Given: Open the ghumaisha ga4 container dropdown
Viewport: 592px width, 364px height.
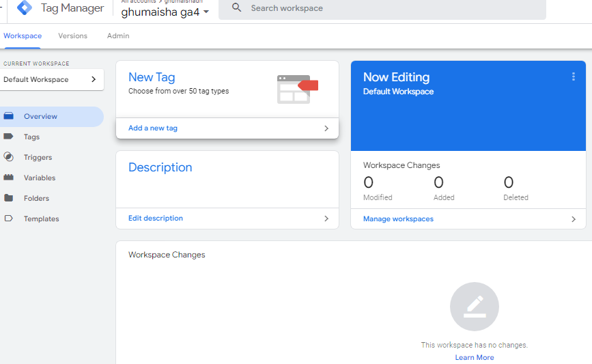Looking at the screenshot, I should click(x=165, y=12).
